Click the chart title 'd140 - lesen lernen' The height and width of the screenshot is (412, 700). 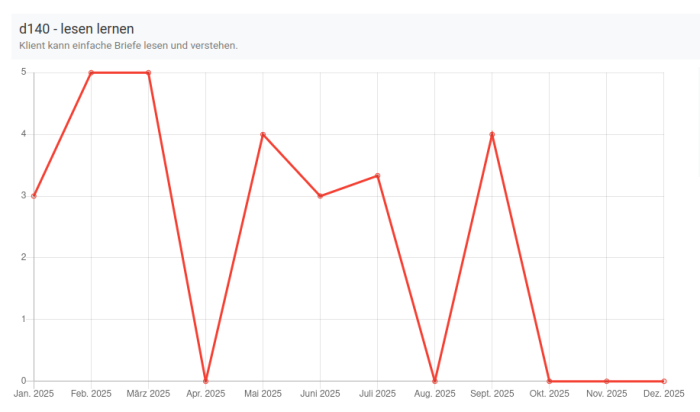coord(77,29)
